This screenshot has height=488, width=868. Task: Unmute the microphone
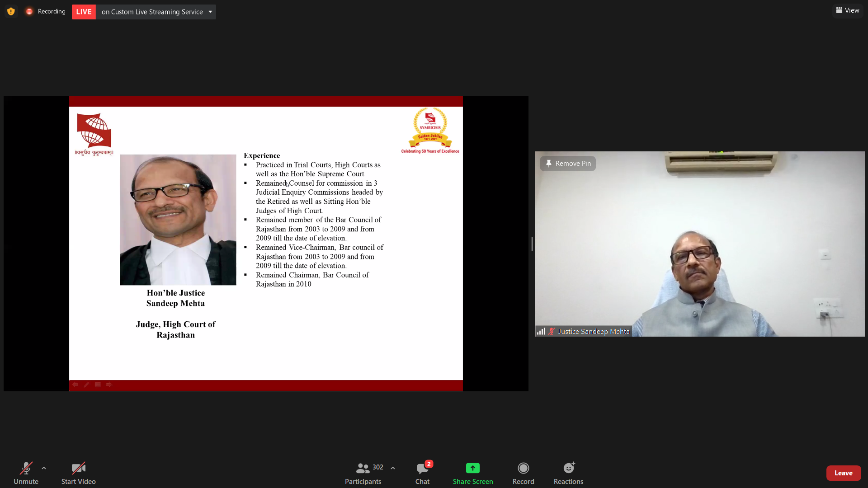coord(26,473)
